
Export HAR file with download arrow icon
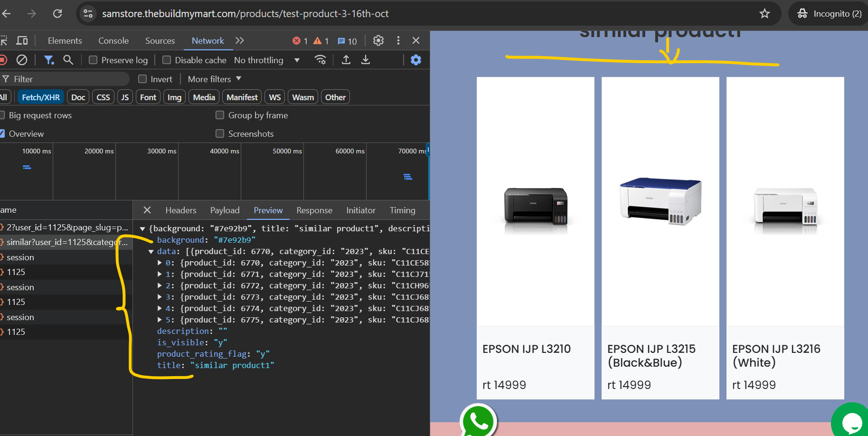[x=366, y=60]
